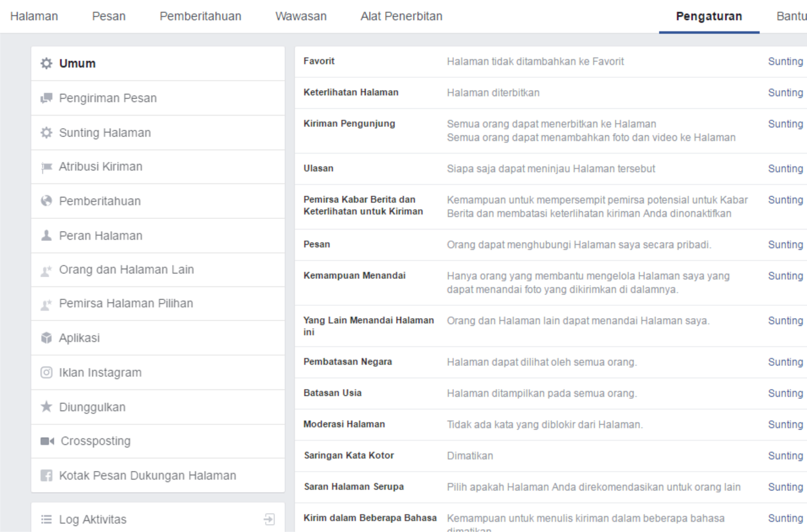Click the Peran Halaman person icon

[x=46, y=235]
